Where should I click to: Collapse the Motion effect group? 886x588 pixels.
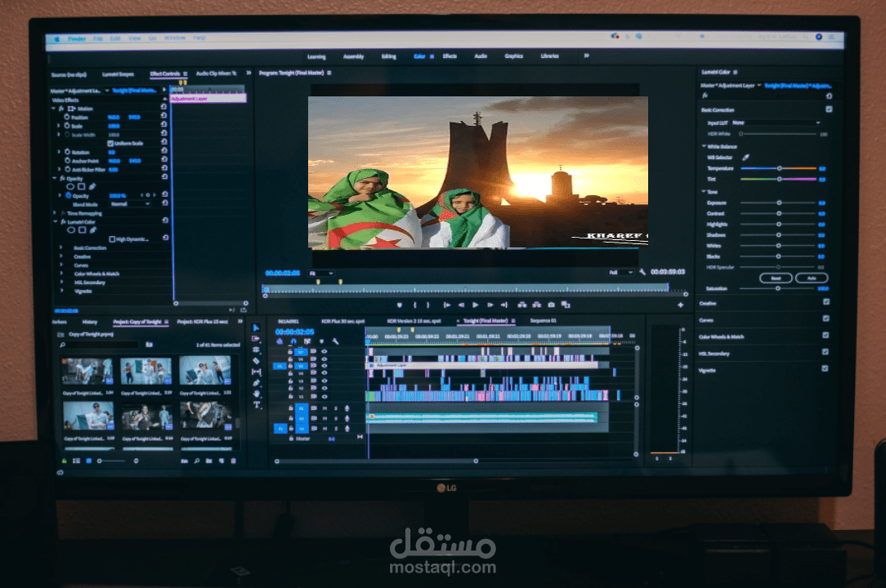coord(54,109)
